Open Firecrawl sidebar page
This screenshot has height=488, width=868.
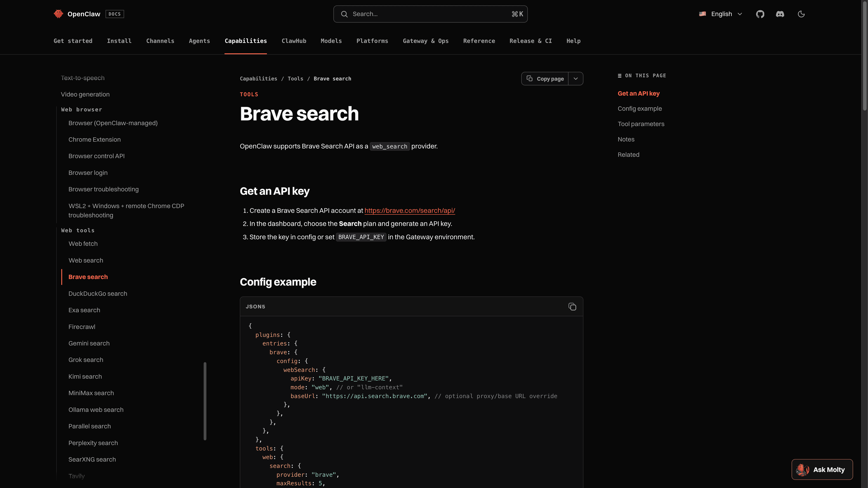click(x=82, y=327)
